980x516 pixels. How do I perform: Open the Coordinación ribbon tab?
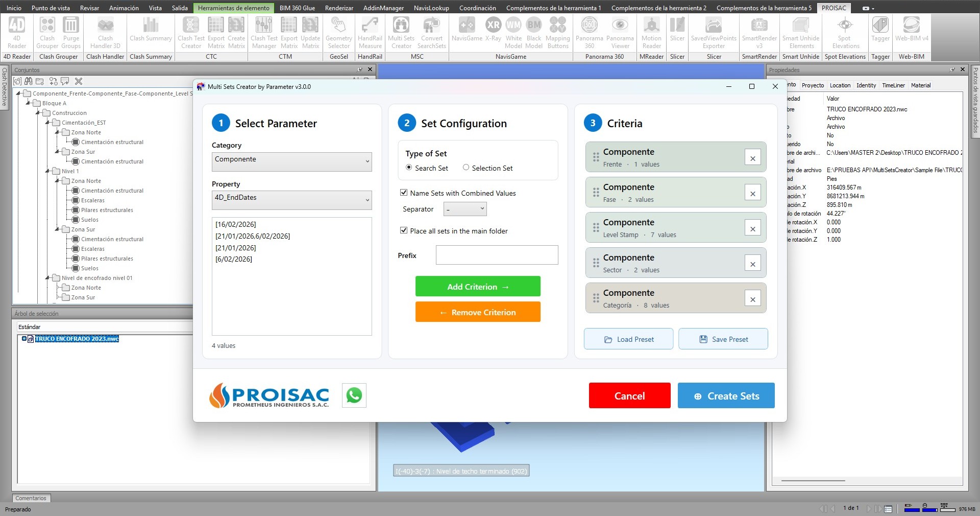pos(477,8)
